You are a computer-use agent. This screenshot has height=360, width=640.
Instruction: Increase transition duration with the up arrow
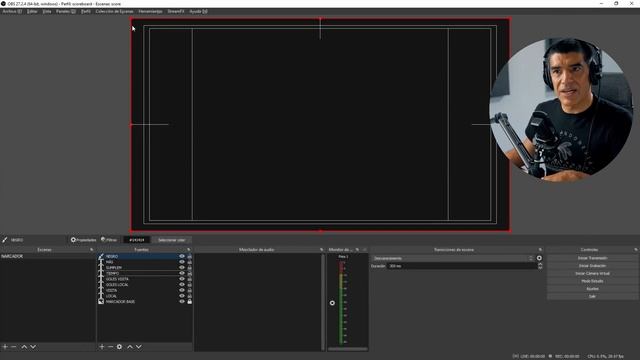click(540, 264)
